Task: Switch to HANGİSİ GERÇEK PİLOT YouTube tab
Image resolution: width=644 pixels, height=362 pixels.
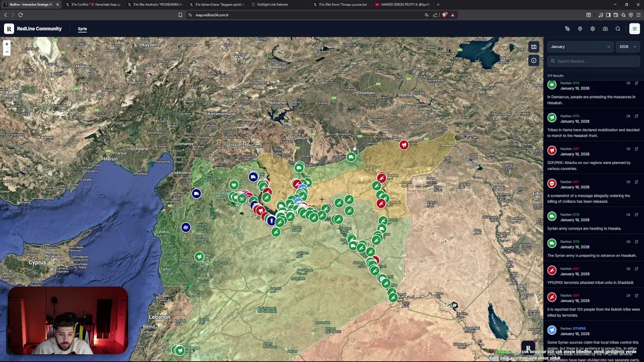Action: (402, 5)
